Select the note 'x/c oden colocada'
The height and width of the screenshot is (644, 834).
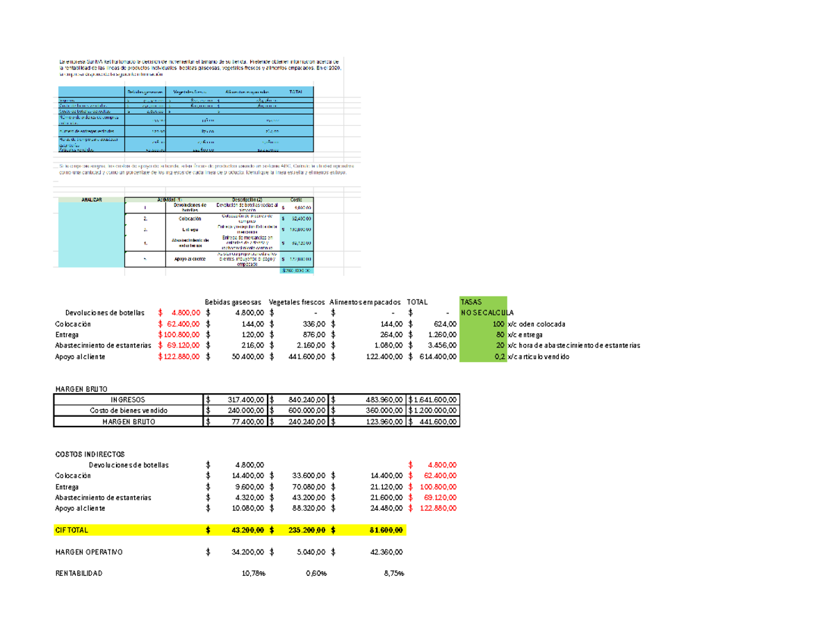(x=537, y=324)
